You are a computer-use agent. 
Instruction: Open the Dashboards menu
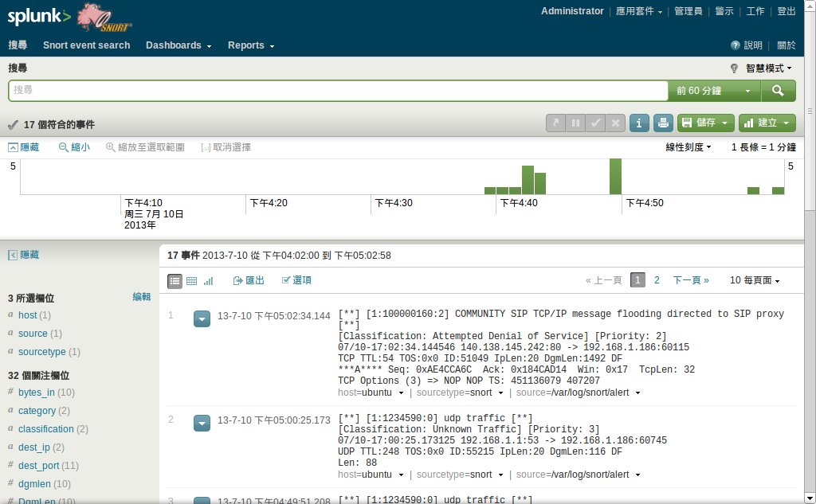point(174,45)
